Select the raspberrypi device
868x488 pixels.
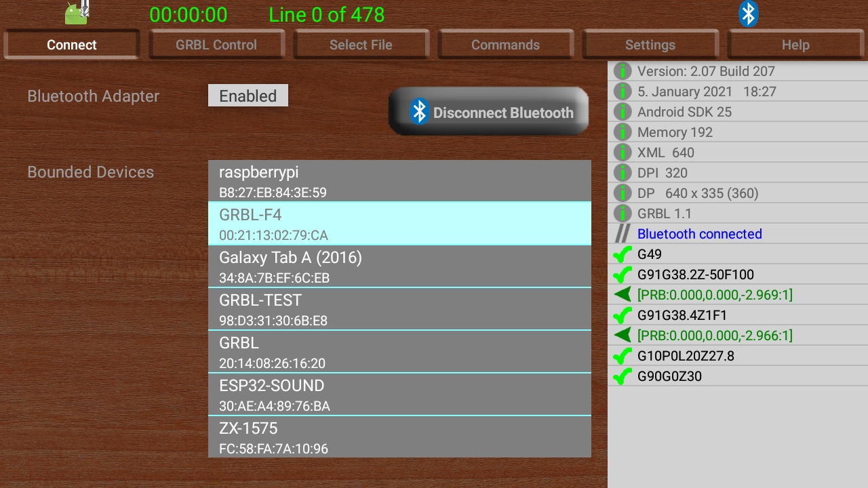399,181
